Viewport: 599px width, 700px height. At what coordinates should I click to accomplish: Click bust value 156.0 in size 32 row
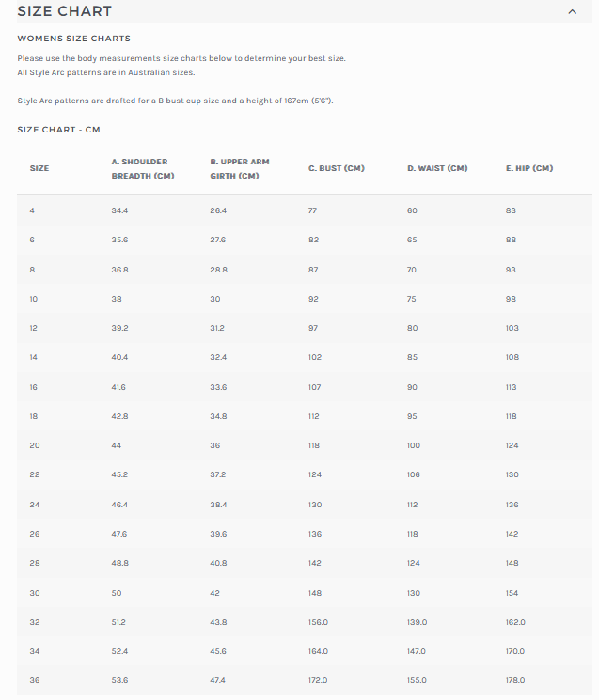click(x=318, y=621)
